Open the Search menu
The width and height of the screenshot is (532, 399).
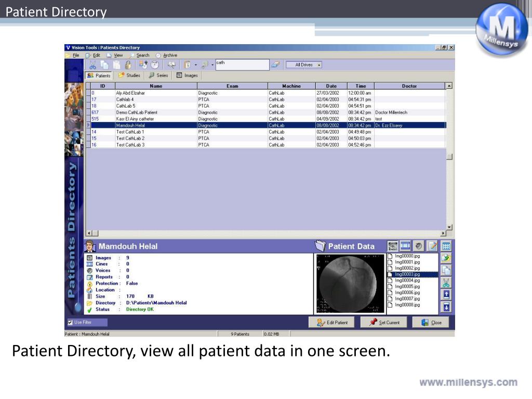pos(142,55)
